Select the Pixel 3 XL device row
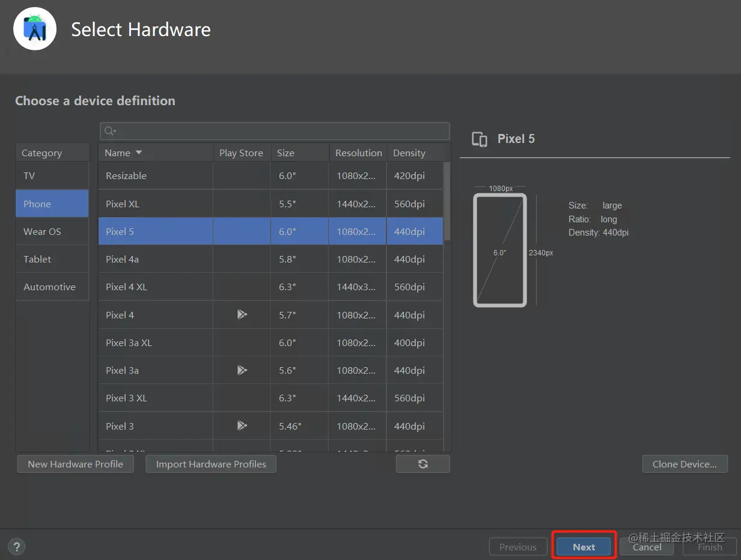 pos(271,398)
